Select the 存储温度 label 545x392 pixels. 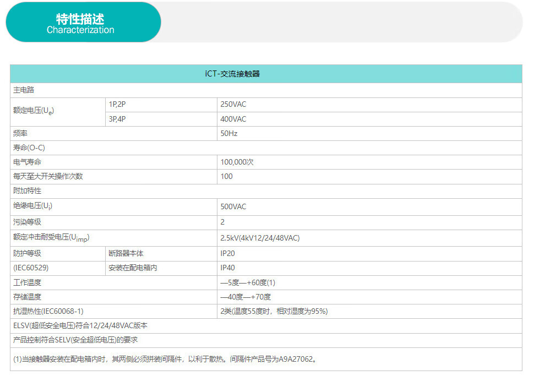click(x=27, y=297)
